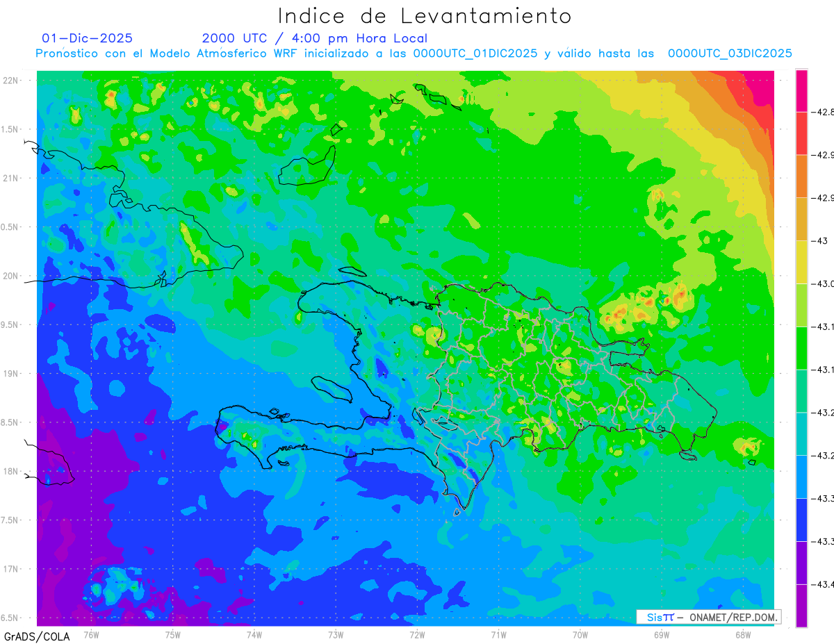Click the '18N' latitude label

(10, 471)
